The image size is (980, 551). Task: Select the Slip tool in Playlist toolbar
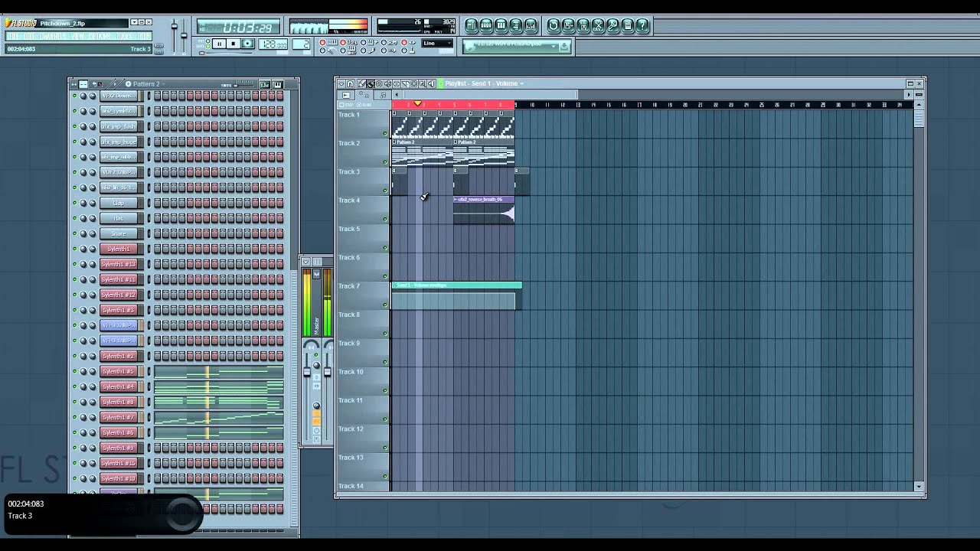(396, 83)
